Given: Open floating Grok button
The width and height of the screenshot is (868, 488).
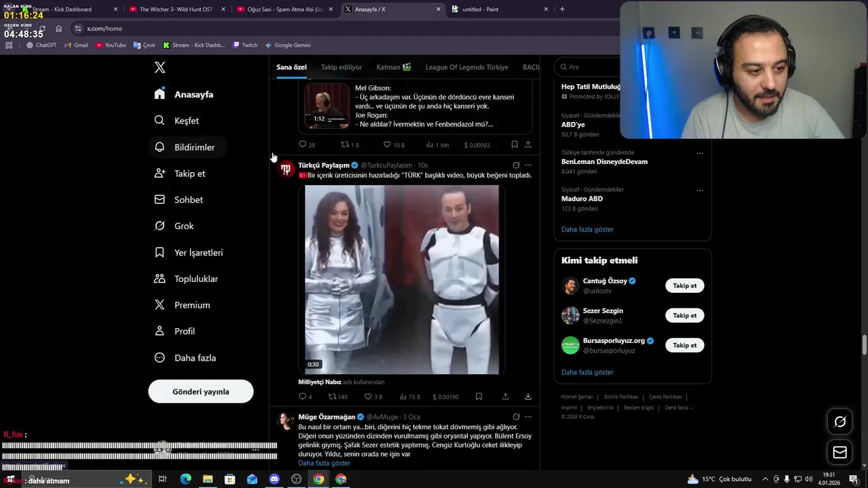Looking at the screenshot, I should click(840, 422).
